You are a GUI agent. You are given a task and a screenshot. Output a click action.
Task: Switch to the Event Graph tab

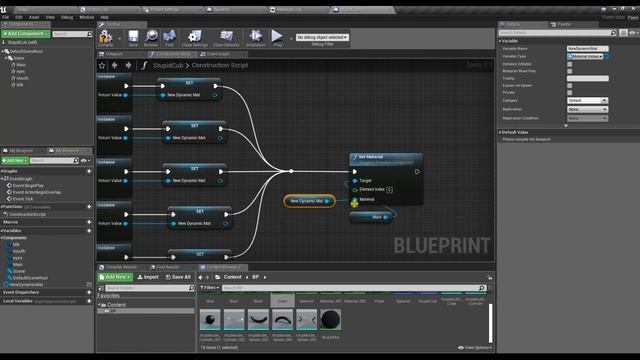[218, 54]
